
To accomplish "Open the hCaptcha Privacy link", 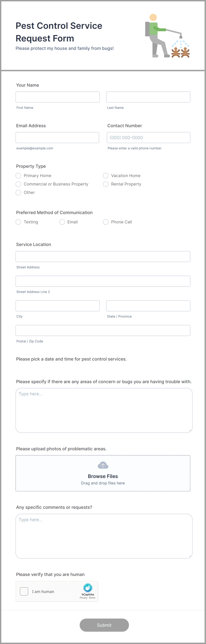I will point(84,598).
